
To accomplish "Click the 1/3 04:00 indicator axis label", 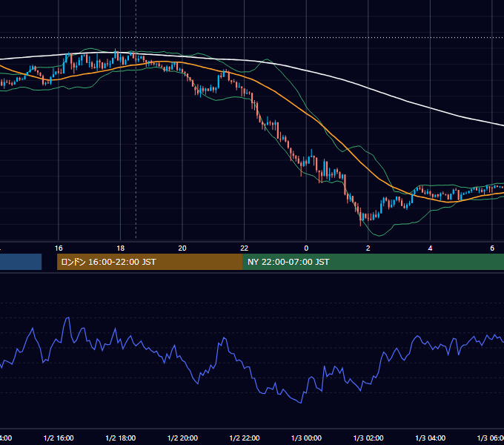I will pos(431,438).
